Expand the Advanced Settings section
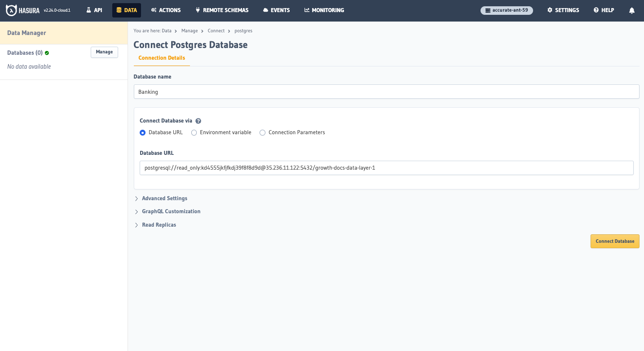 click(164, 198)
